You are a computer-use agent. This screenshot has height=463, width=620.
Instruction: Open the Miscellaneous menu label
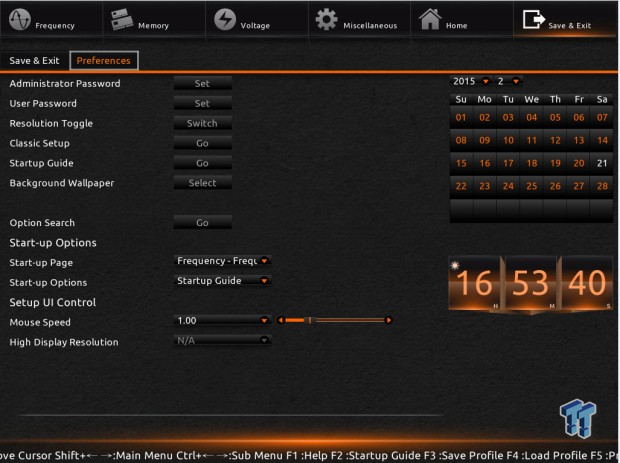click(x=370, y=26)
